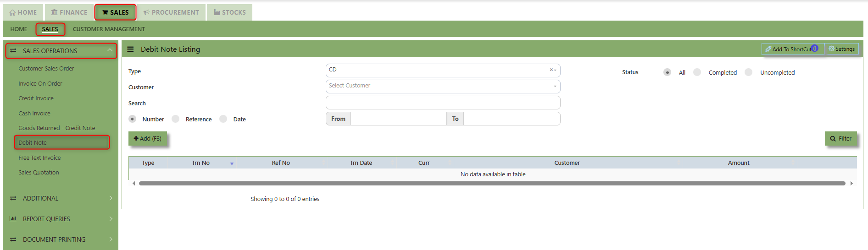Click the Trn No sort arrow icon
868x250 pixels.
click(x=232, y=163)
